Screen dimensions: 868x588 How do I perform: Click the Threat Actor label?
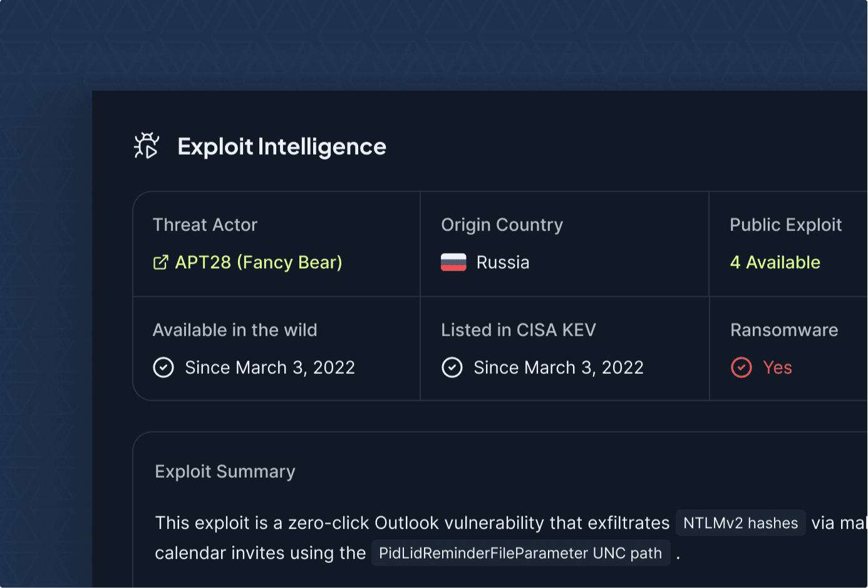pyautogui.click(x=205, y=225)
